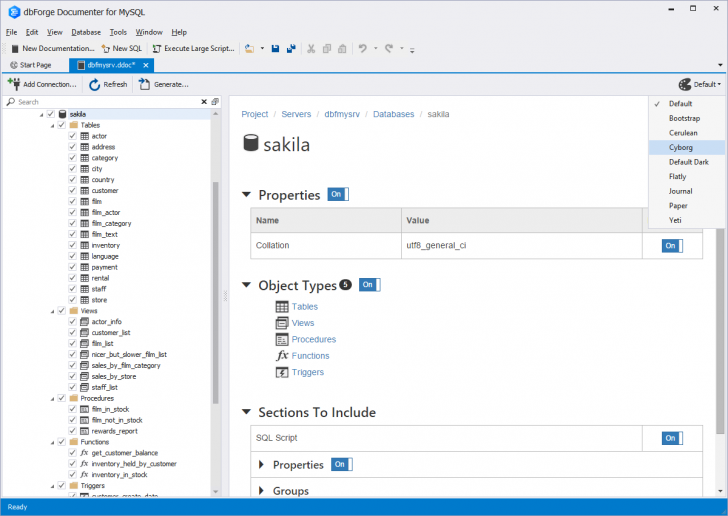Uncheck the actor table checkbox
728x516 pixels.
[x=72, y=136]
